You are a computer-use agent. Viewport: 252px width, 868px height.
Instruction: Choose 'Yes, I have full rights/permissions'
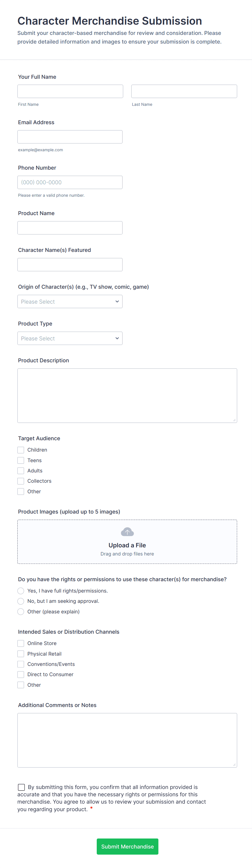[21, 591]
